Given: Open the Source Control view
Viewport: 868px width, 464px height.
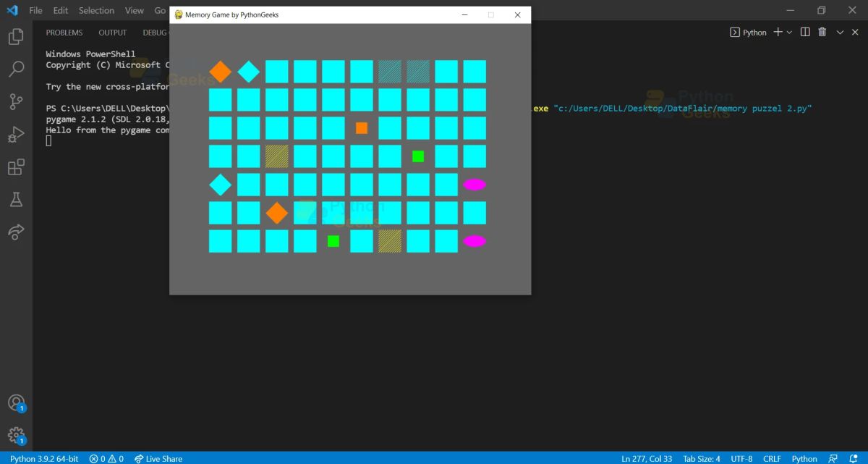Looking at the screenshot, I should (x=16, y=101).
